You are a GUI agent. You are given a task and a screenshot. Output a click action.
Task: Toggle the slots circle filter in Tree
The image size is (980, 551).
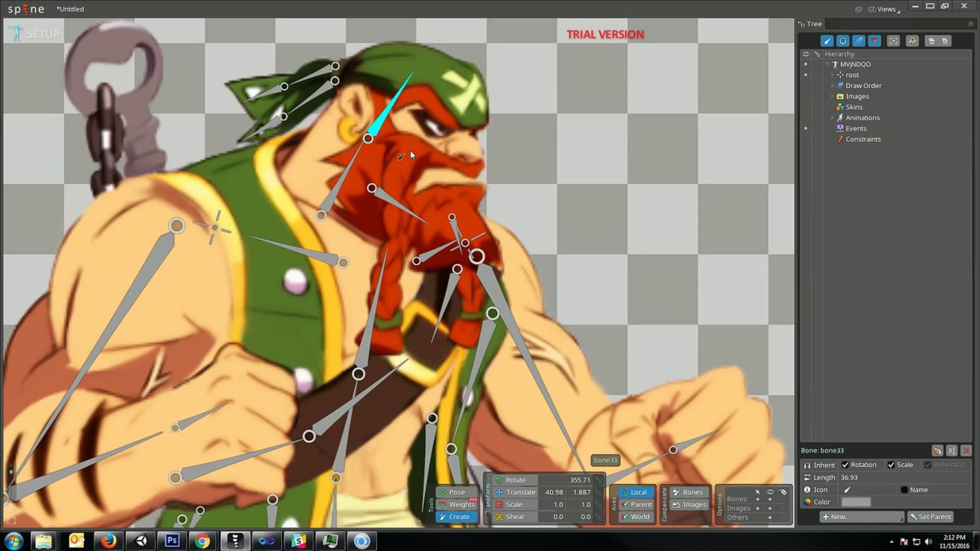pyautogui.click(x=843, y=41)
